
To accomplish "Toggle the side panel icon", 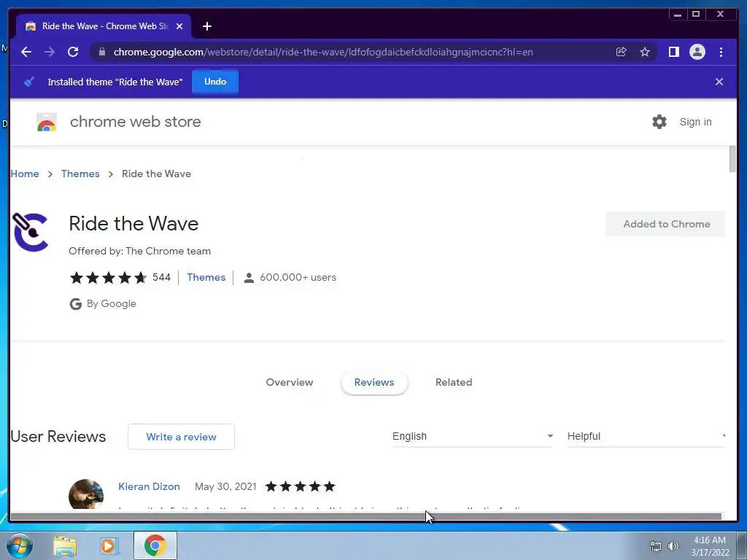I will pos(673,52).
